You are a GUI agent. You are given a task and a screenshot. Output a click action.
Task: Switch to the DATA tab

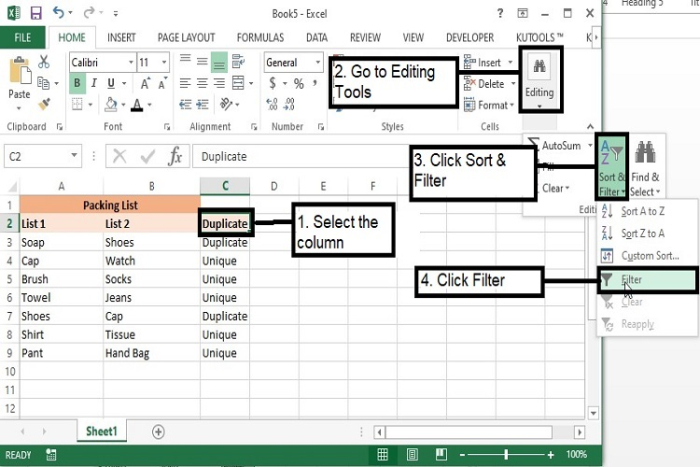pyautogui.click(x=317, y=38)
